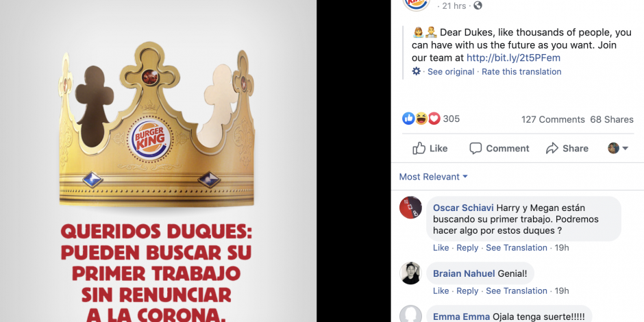This screenshot has width=644, height=322.
Task: Reply to Braian Nahuel's comment
Action: tap(467, 290)
